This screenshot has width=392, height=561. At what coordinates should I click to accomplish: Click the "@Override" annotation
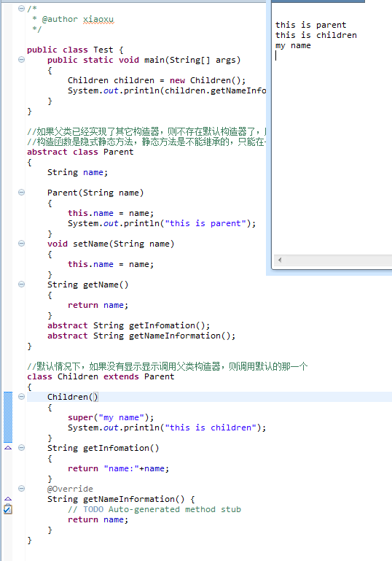(70, 489)
